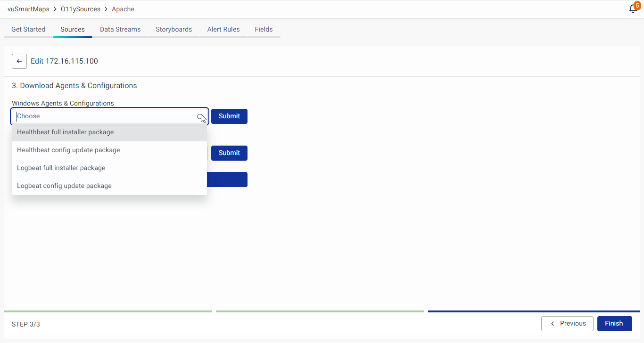
Task: Go to vuSmartMaps in the breadcrumb
Action: click(x=28, y=9)
